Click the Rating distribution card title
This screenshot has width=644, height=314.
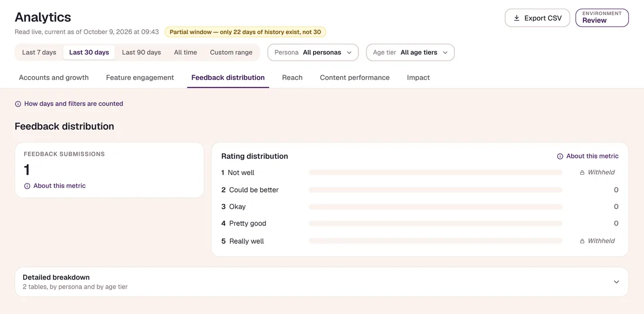coord(255,156)
